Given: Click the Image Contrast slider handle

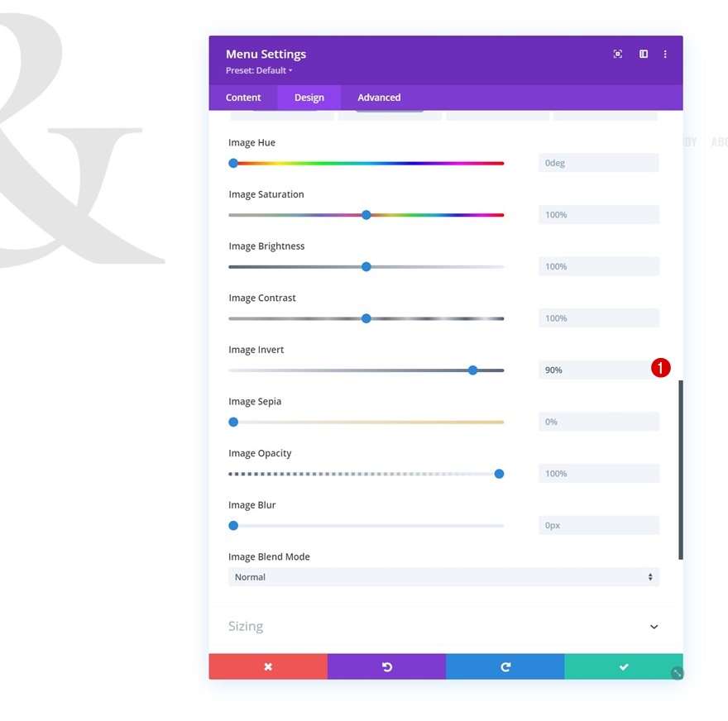Looking at the screenshot, I should (x=366, y=318).
